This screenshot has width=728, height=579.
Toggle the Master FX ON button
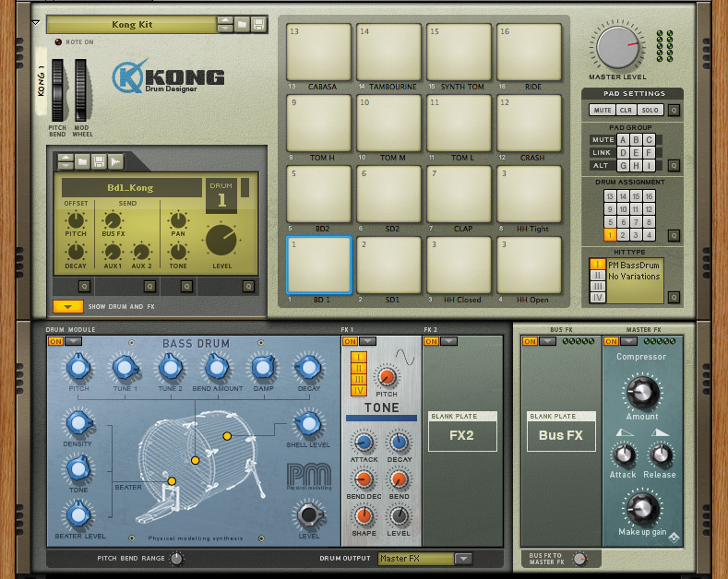coord(611,341)
